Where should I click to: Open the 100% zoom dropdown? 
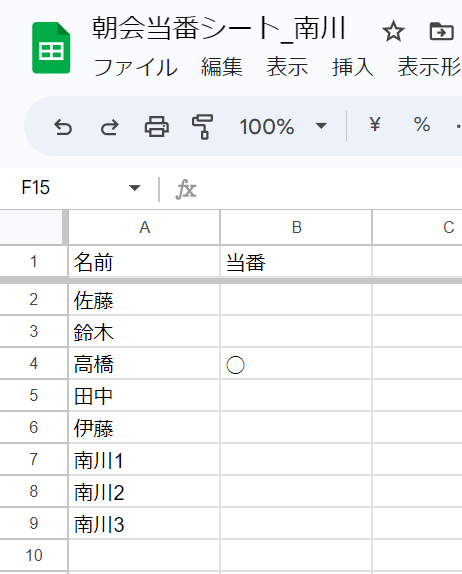[x=283, y=126]
